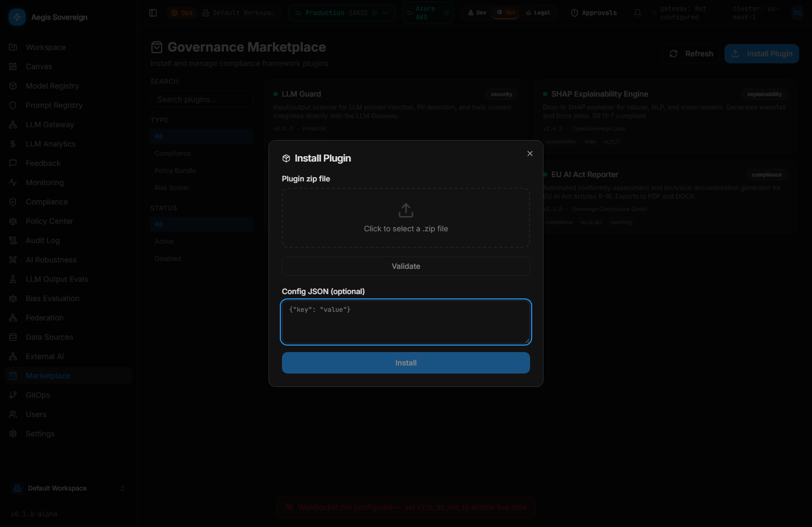812x527 pixels.
Task: Select All under Status filter
Action: (x=202, y=224)
